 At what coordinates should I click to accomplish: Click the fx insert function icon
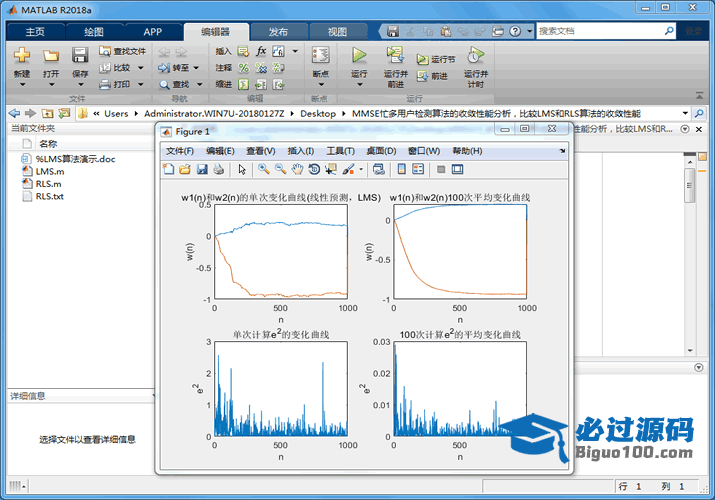click(261, 51)
